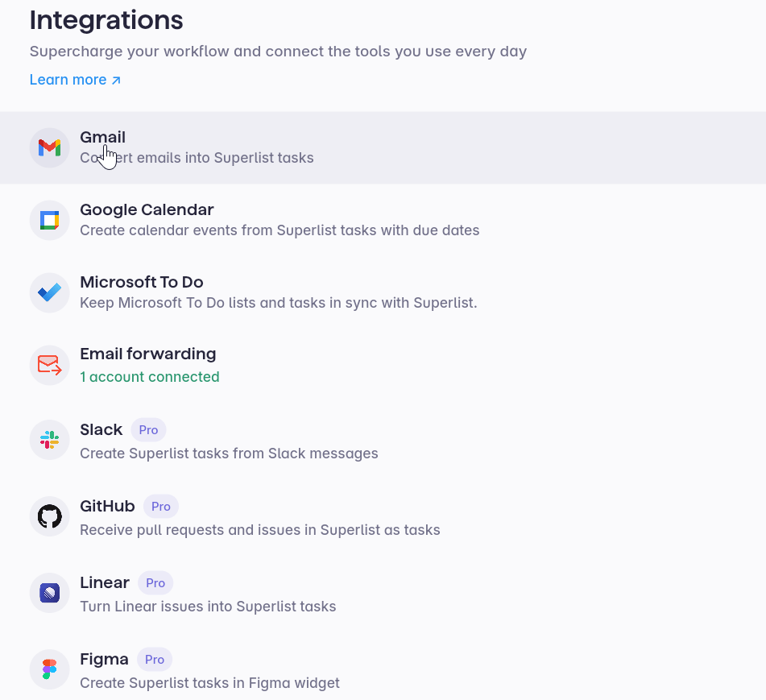Screen dimensions: 766x700
Task: Click 'Turn Linear issues into Superlist tasks' description
Action: (208, 607)
